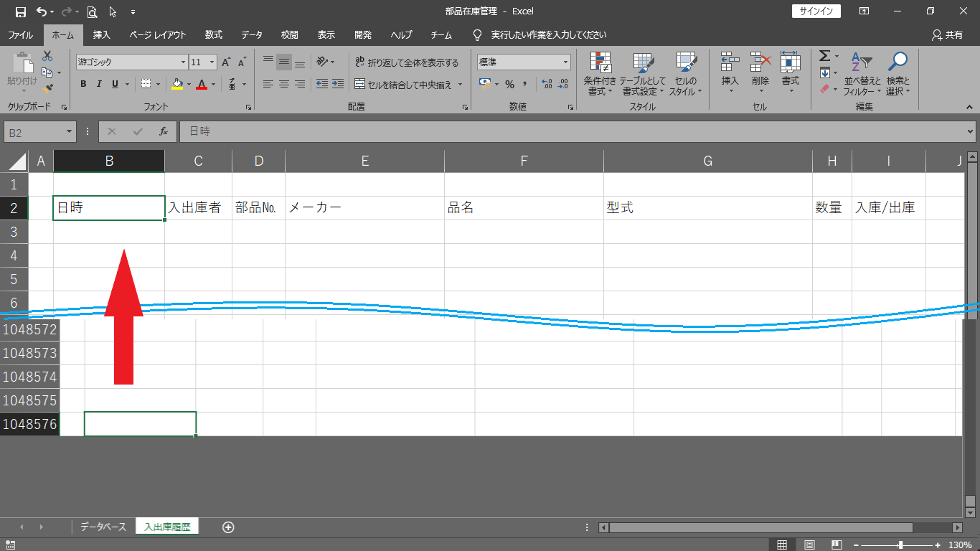The image size is (980, 551).
Task: Click Insert cells (挿入) button
Action: (730, 74)
